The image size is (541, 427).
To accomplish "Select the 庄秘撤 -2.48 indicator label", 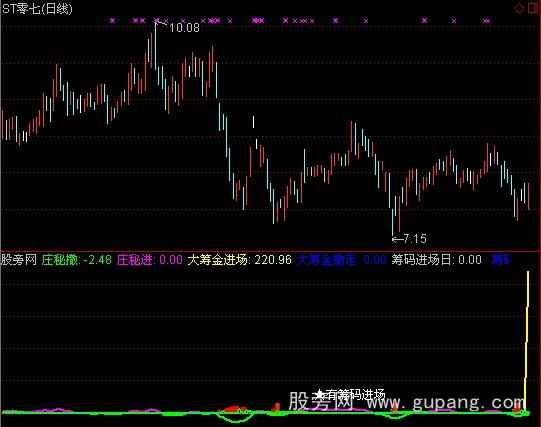I will pos(77,260).
